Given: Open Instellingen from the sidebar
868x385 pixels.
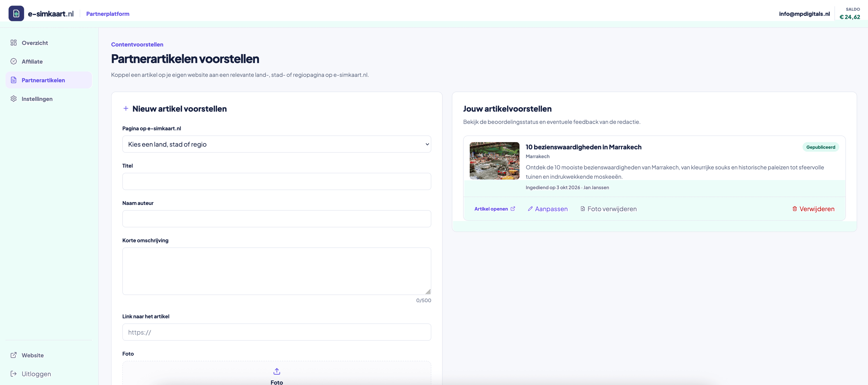Looking at the screenshot, I should [x=49, y=99].
